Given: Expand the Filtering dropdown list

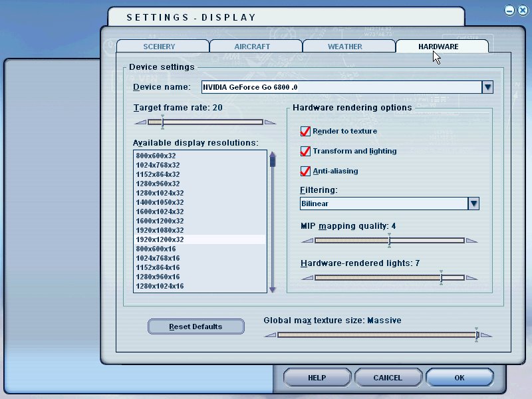Looking at the screenshot, I should point(473,203).
